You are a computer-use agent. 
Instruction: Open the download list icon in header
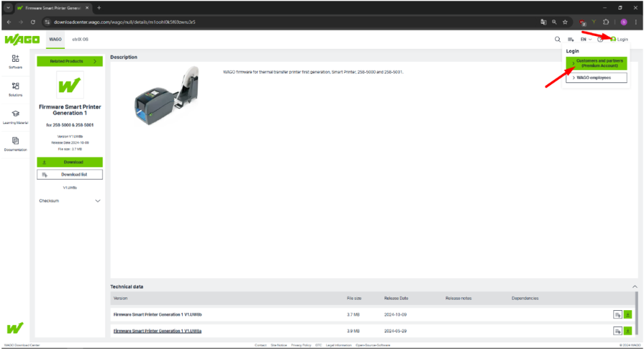(x=571, y=39)
